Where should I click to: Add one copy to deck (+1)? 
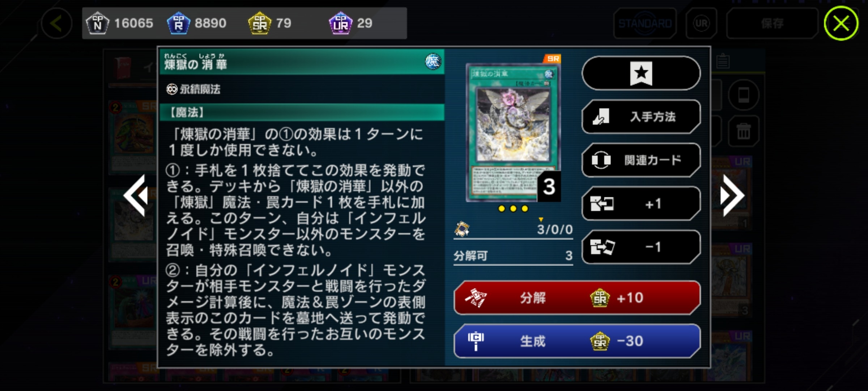click(641, 203)
